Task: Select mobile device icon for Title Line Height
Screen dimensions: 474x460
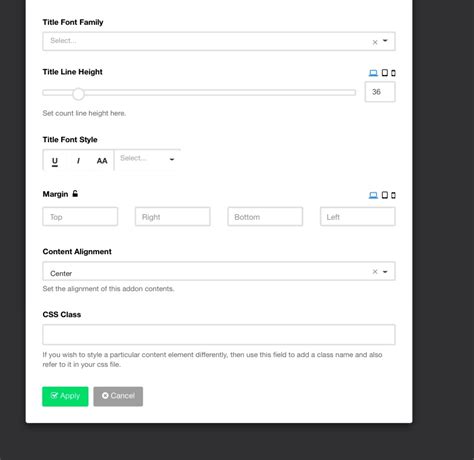Action: click(393, 73)
